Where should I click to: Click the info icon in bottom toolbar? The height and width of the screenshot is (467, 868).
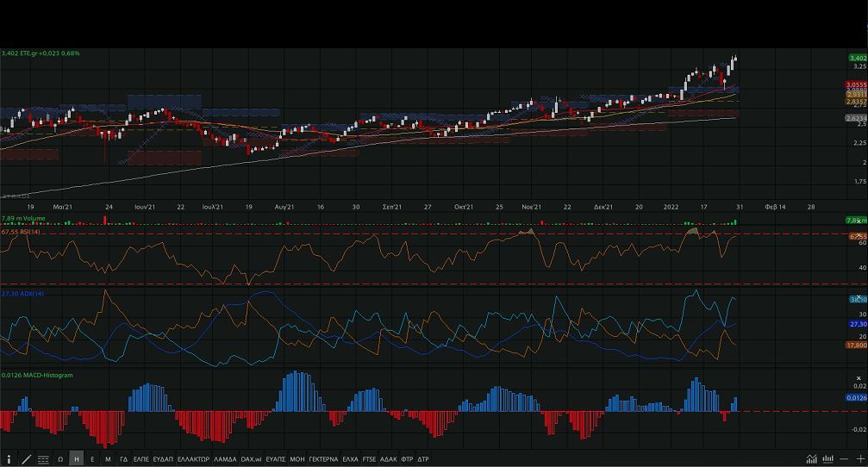pyautogui.click(x=9, y=459)
